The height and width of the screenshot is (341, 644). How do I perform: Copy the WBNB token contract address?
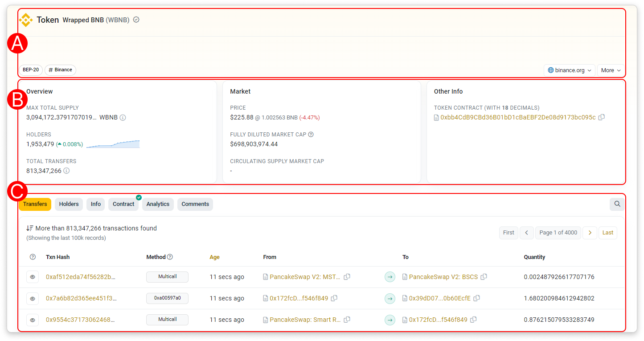click(602, 117)
